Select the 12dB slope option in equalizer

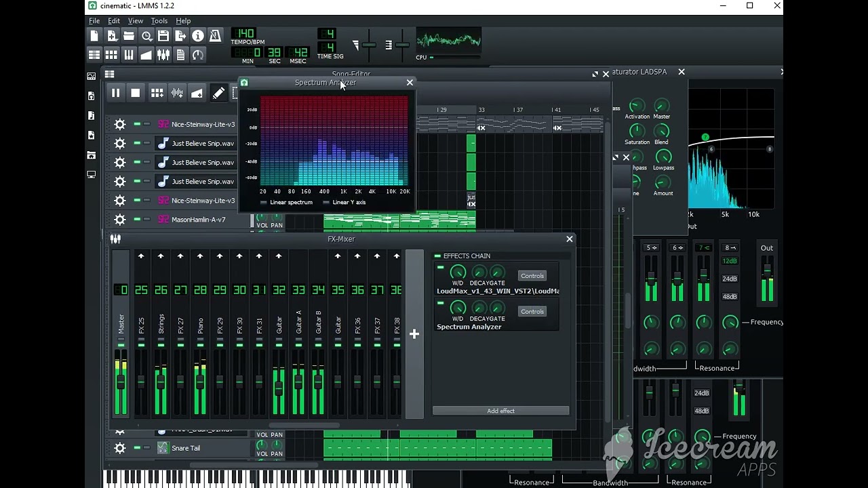click(730, 261)
